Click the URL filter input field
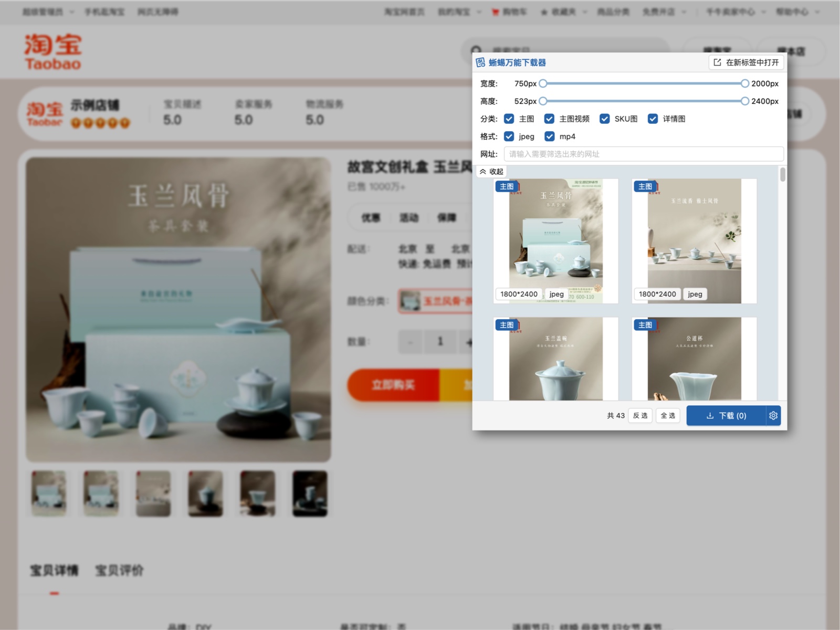 point(643,154)
